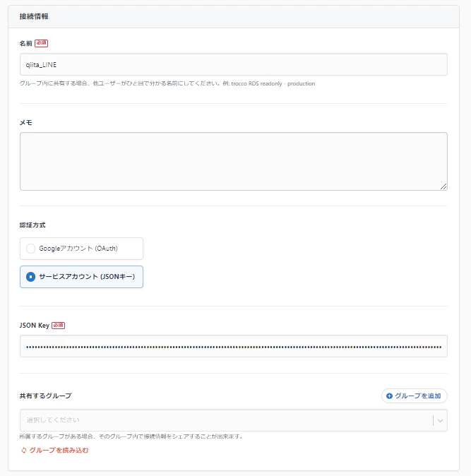Click the 認証方式 section label
Viewport: 471px width, 476px height.
(33, 225)
